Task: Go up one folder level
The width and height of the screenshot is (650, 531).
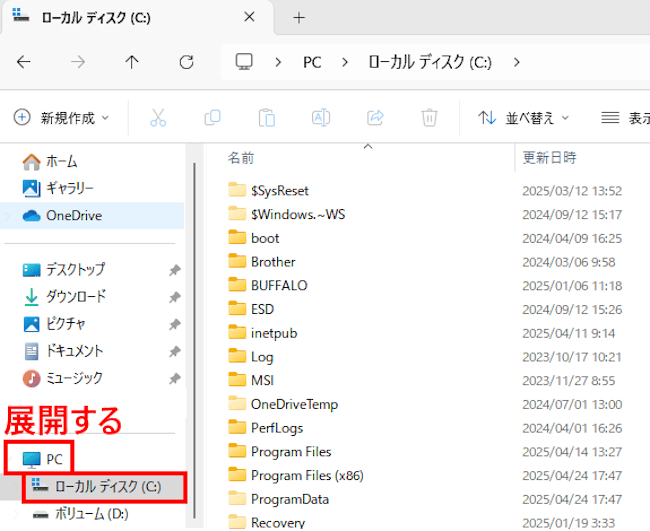Action: [132, 62]
